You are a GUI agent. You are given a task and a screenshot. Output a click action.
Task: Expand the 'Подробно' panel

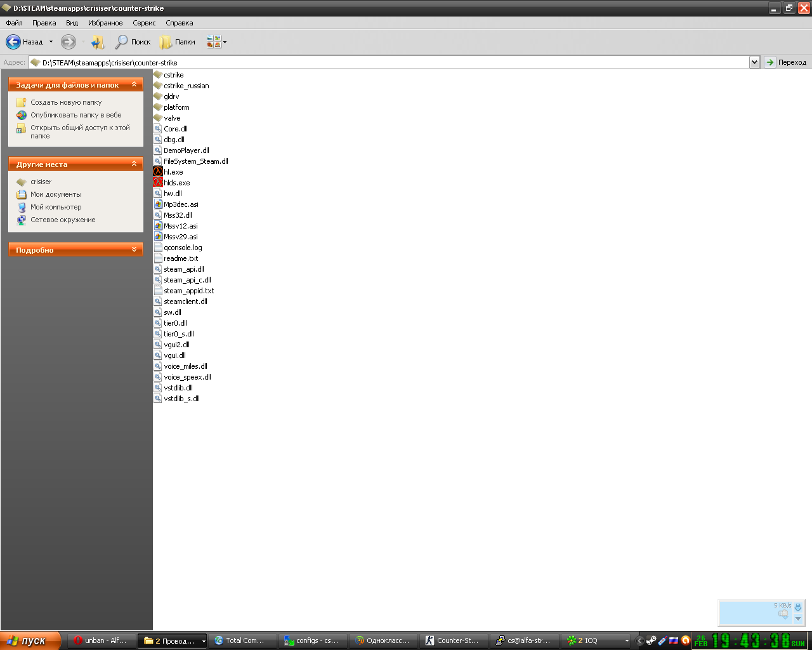[x=134, y=249]
